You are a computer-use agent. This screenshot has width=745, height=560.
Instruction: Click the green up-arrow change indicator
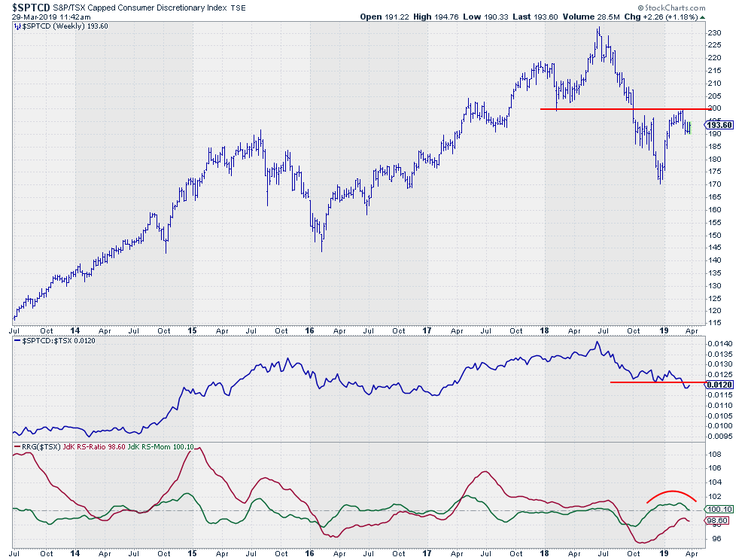tap(703, 17)
